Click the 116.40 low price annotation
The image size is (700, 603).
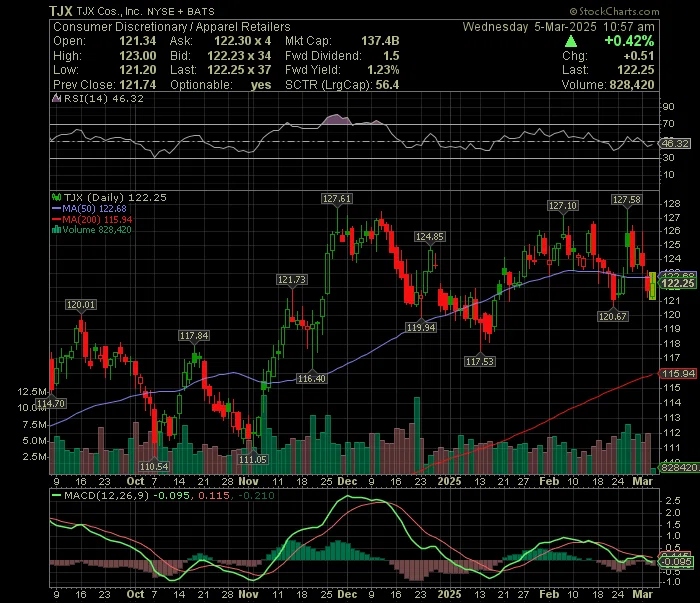coord(312,379)
